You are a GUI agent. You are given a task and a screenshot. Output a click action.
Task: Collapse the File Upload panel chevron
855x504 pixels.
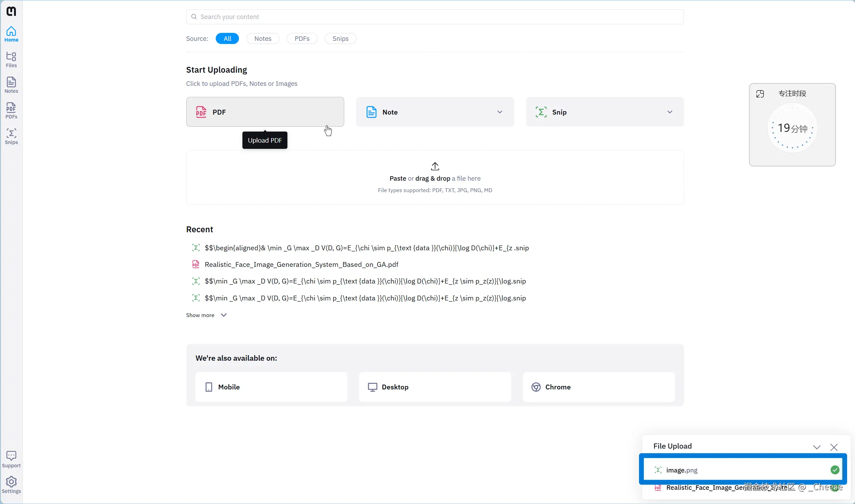pyautogui.click(x=817, y=447)
